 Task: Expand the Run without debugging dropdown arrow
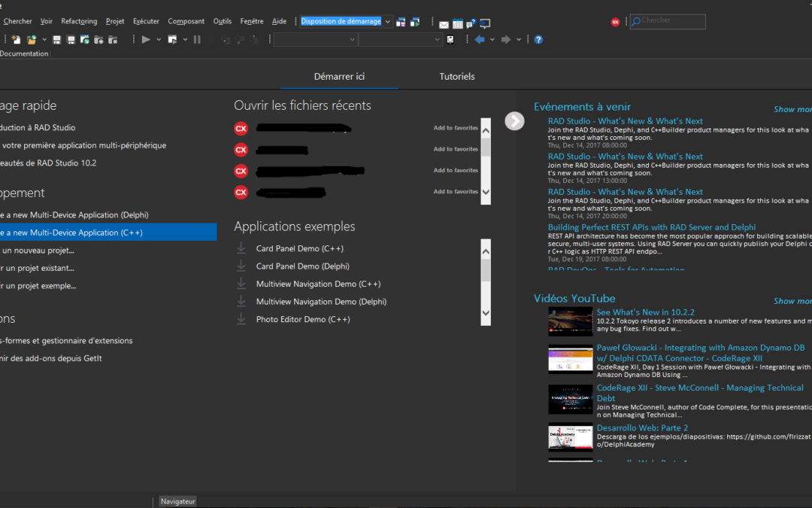(x=185, y=39)
